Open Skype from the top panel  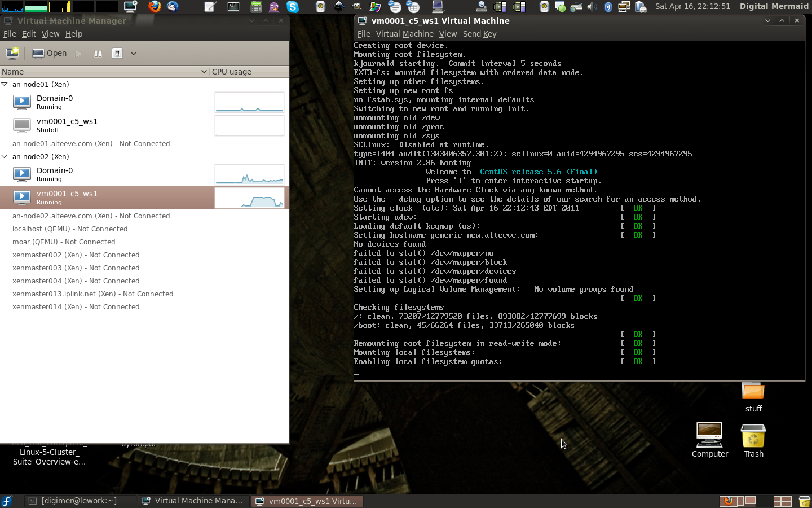coord(293,7)
